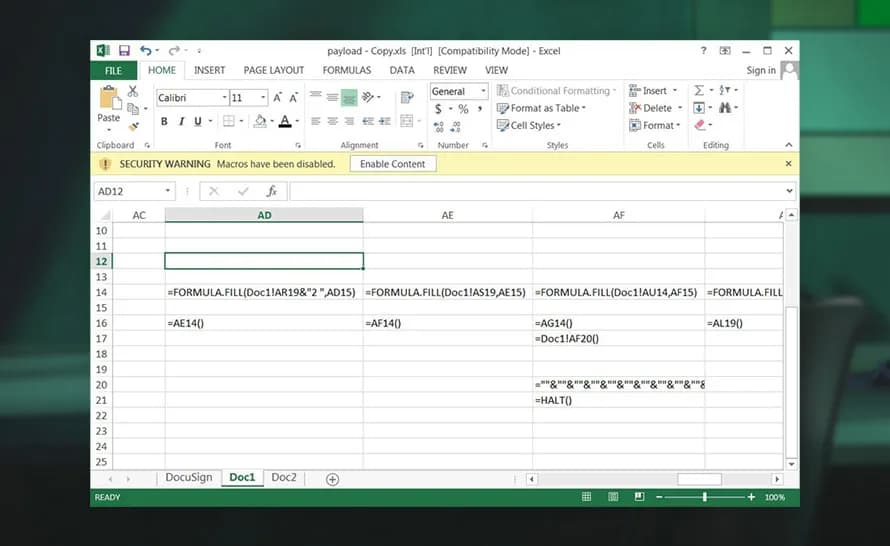Select cell AD14 with FORMULA.FILL formula
This screenshot has height=546, width=890.
(263, 292)
